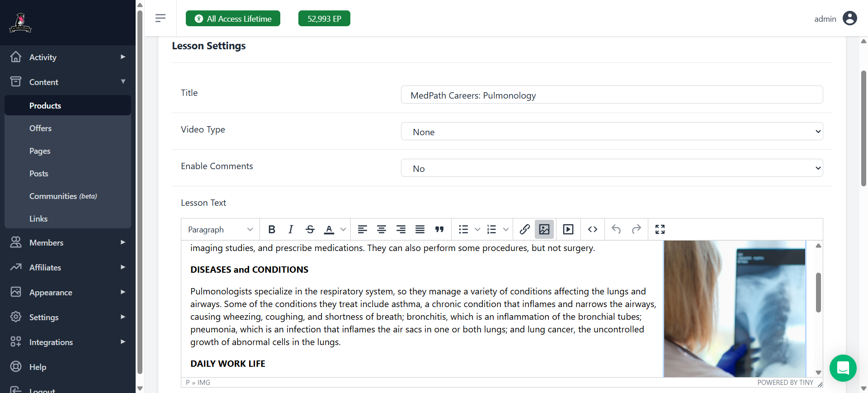The width and height of the screenshot is (868, 393).
Task: Click the All Access Lifetime button
Action: (233, 19)
